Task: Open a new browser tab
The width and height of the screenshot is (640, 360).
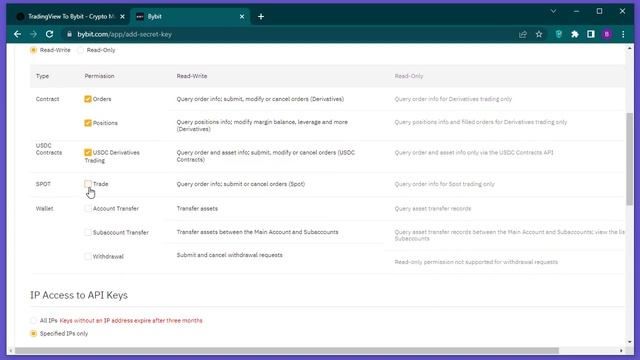Action: click(261, 17)
